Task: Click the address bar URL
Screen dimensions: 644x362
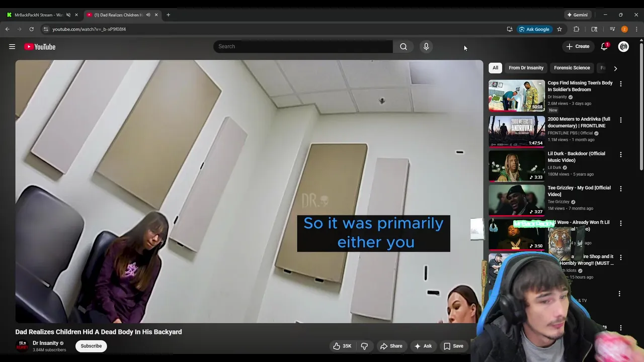Action: coord(89,29)
